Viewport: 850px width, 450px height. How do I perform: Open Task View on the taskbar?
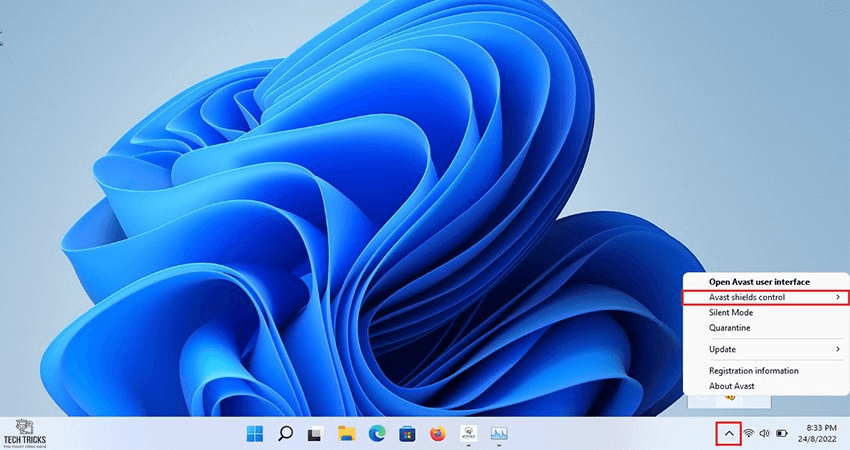point(315,434)
